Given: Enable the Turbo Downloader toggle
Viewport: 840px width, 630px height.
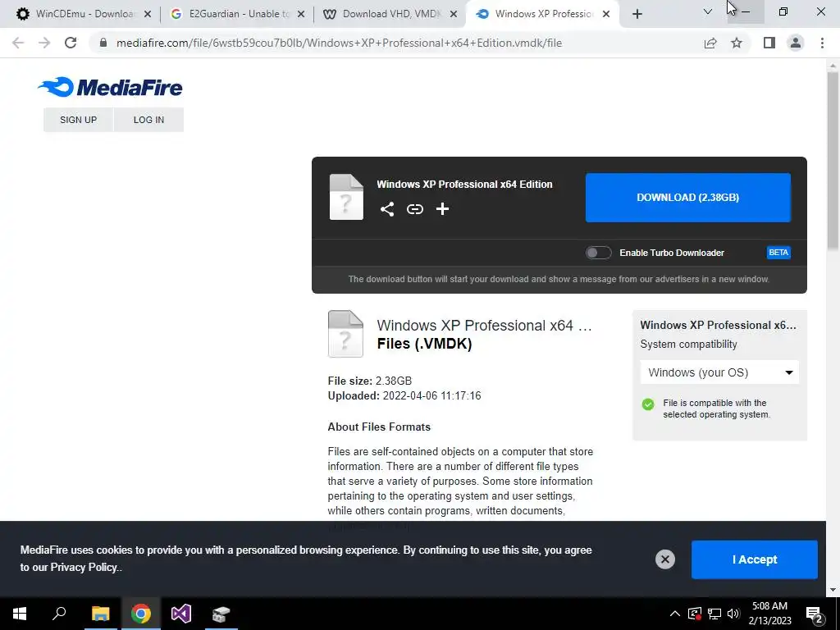Looking at the screenshot, I should [x=598, y=253].
